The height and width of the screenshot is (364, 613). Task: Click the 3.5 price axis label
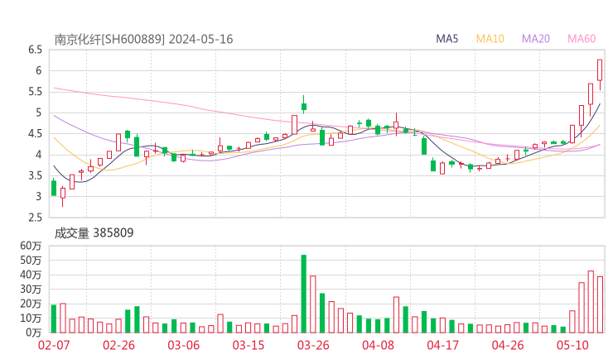click(35, 175)
